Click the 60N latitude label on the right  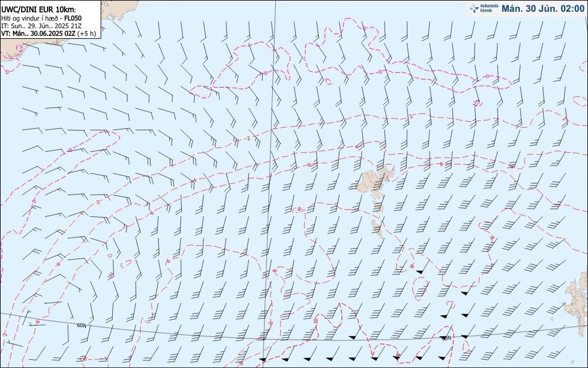tap(446, 338)
